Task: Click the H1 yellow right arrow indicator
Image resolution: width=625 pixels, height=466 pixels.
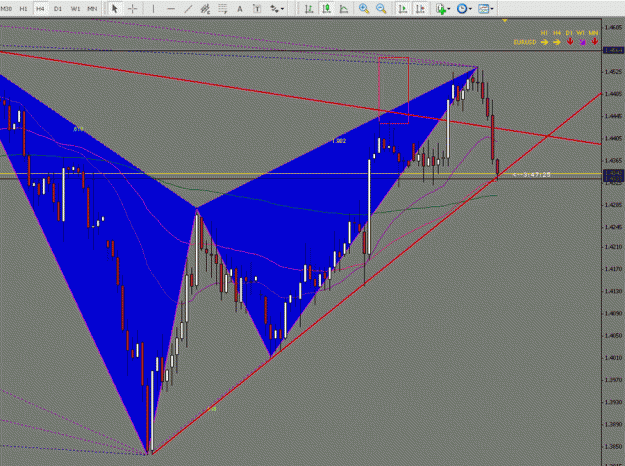Action: click(x=544, y=42)
